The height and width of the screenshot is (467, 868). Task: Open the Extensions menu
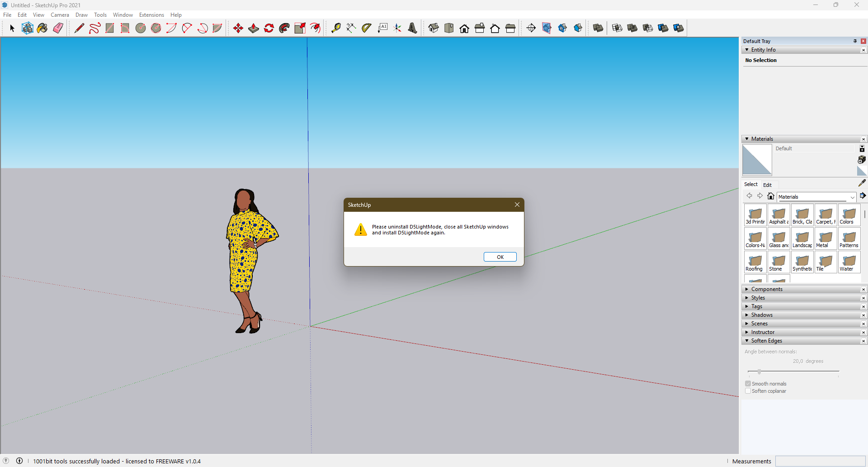(x=151, y=15)
